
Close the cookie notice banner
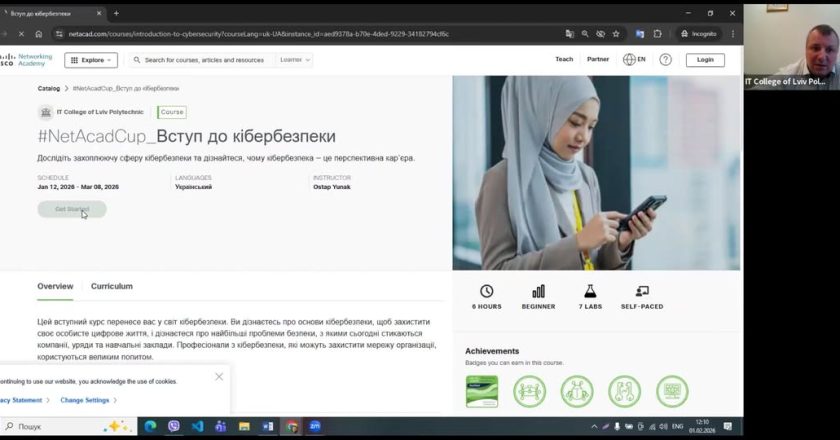(x=219, y=377)
